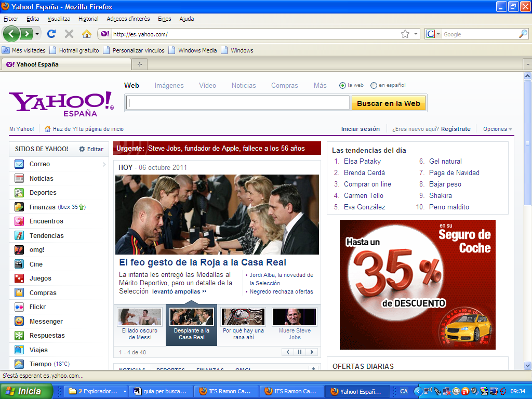Open the Opciones dropdown

click(x=497, y=129)
